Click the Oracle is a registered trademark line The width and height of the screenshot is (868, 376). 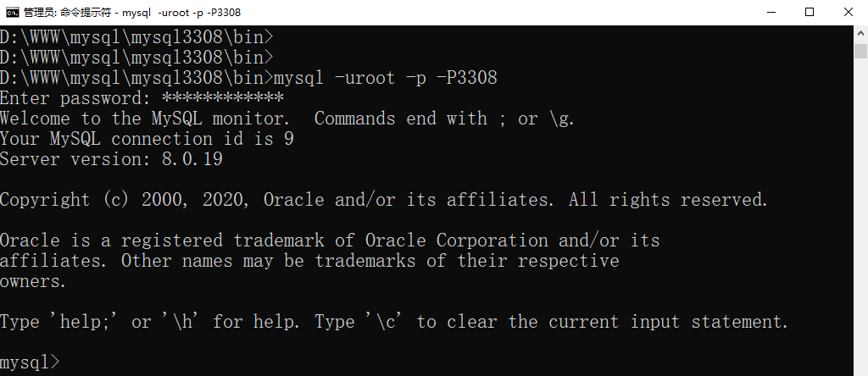click(330, 241)
